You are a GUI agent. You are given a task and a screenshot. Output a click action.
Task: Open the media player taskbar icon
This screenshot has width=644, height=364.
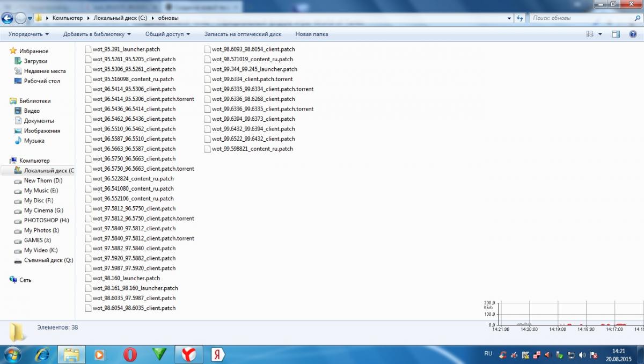point(100,354)
